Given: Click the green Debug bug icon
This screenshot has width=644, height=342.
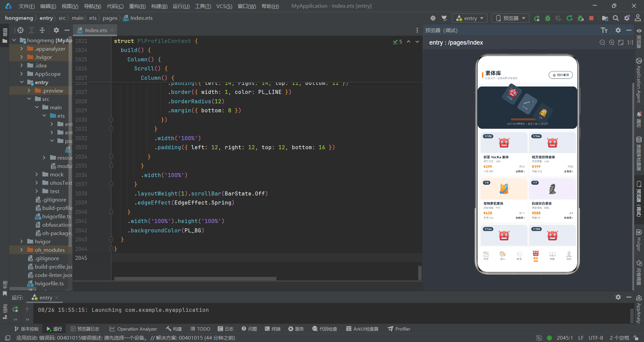Looking at the screenshot, I should click(548, 18).
